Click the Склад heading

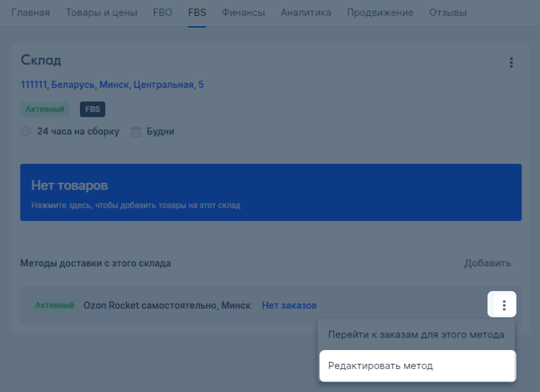click(x=41, y=60)
